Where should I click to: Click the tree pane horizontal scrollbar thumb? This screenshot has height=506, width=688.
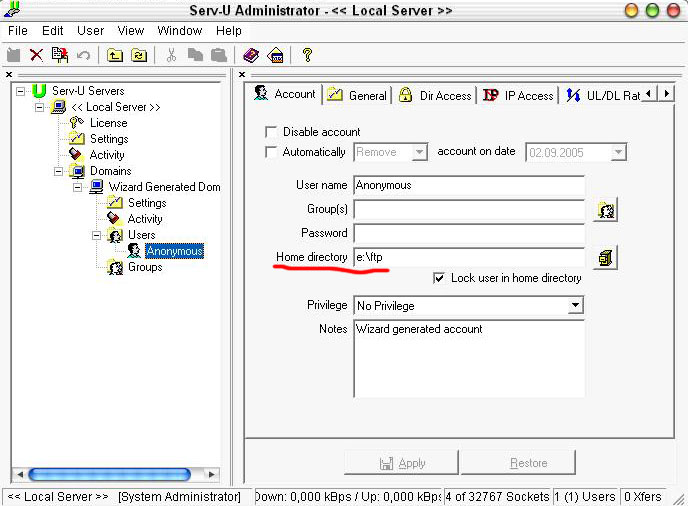point(110,474)
